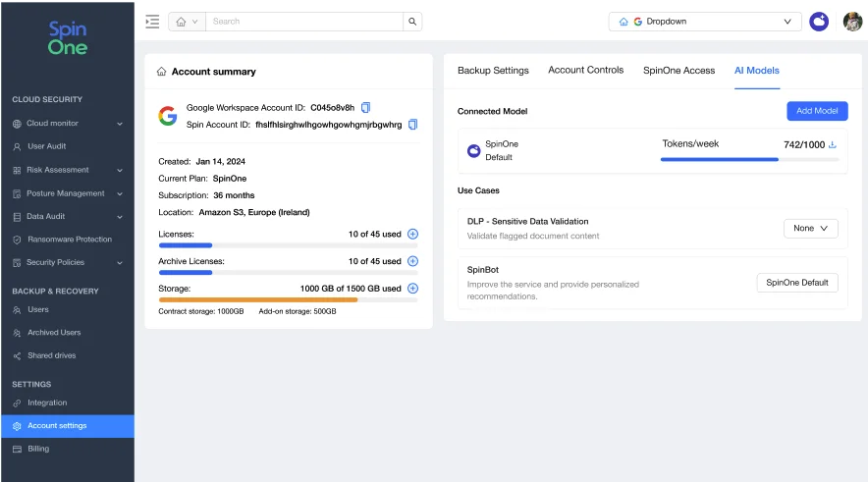Image resolution: width=868 pixels, height=482 pixels.
Task: Click the SpinBot round icon in header
Action: [819, 22]
